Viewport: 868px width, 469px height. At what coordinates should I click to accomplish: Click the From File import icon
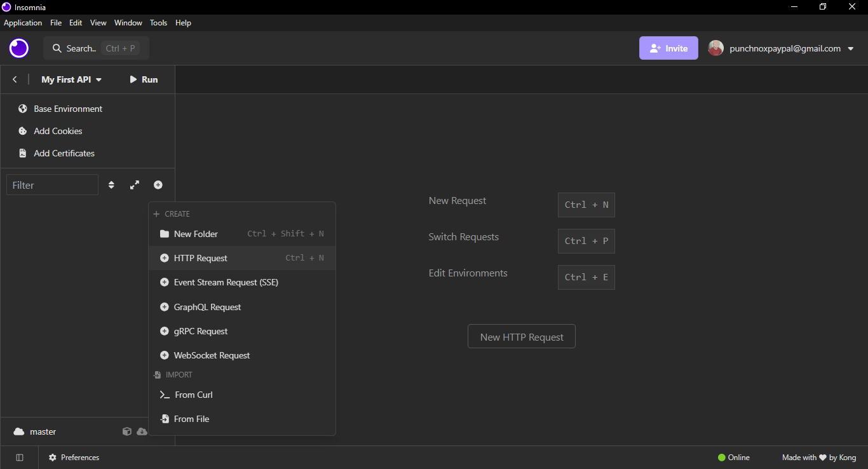click(x=165, y=419)
